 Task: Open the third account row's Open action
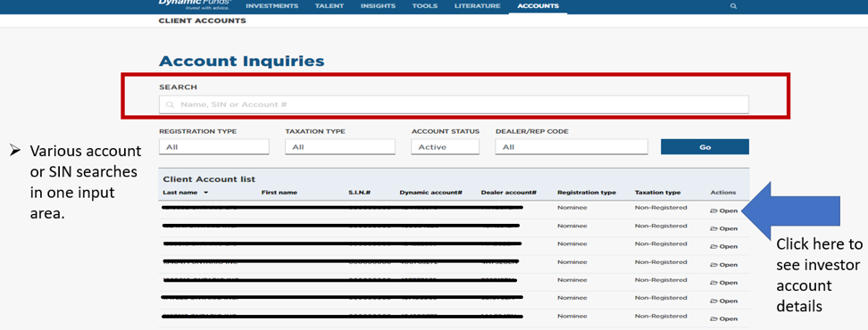(x=723, y=246)
